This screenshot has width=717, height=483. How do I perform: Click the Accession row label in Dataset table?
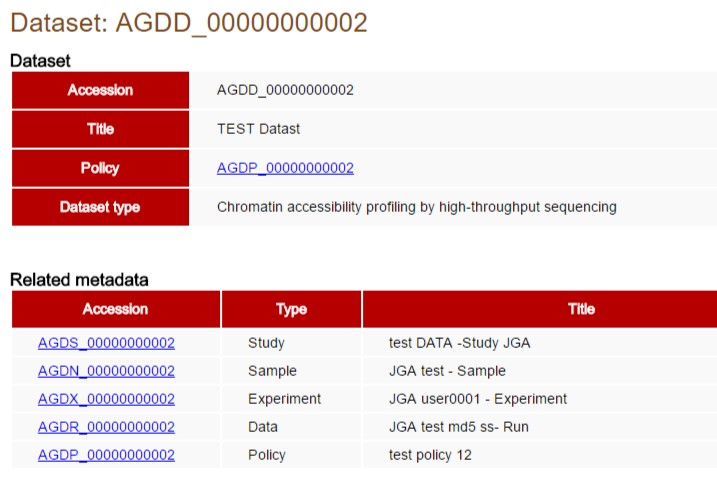point(100,90)
